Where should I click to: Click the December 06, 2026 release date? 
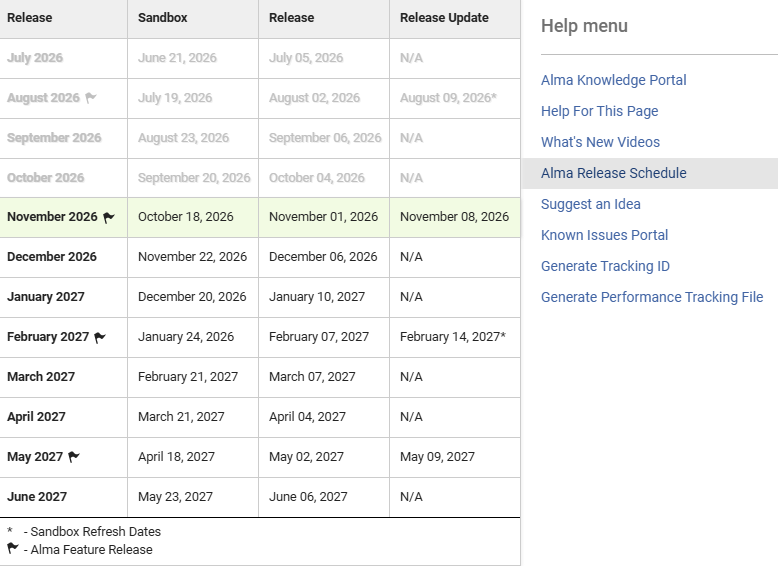coord(323,257)
